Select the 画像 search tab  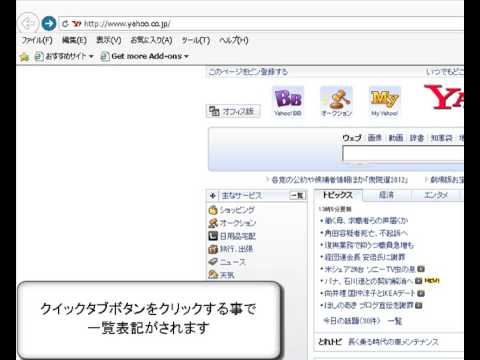coord(375,138)
